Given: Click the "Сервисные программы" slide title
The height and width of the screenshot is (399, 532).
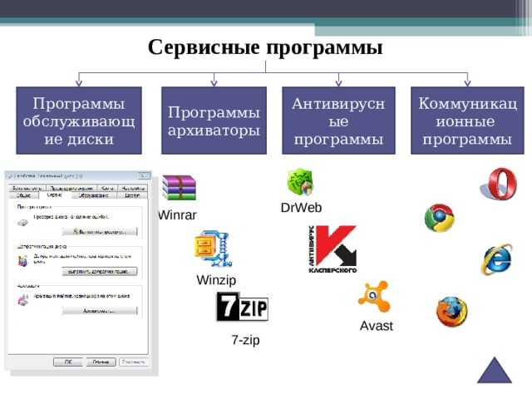Looking at the screenshot, I should (265, 47).
